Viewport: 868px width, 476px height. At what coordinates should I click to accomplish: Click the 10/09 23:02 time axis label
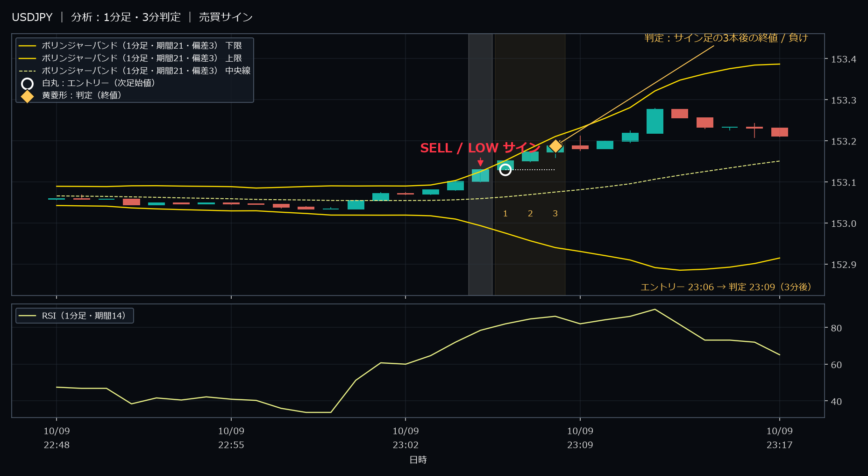point(406,438)
